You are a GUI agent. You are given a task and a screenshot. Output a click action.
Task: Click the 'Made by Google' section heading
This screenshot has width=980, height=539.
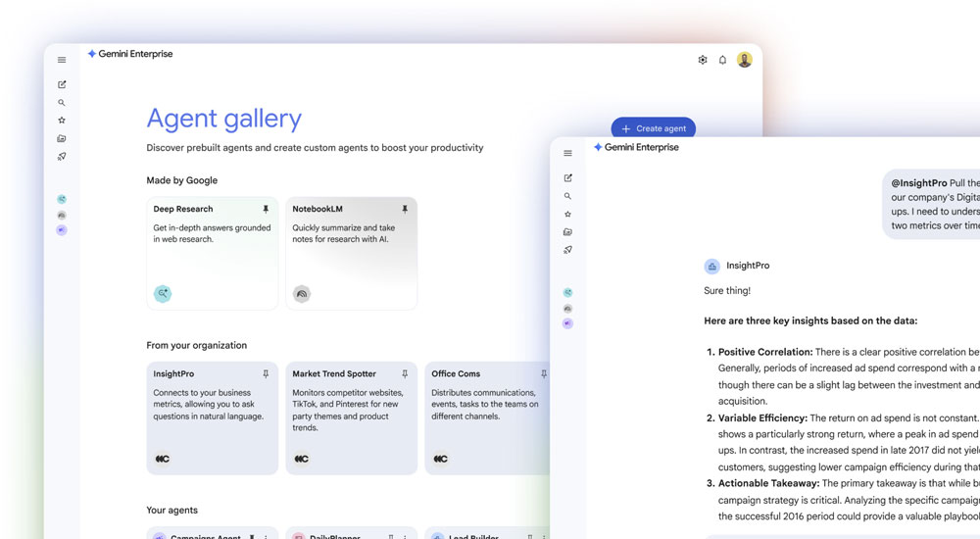coord(182,180)
